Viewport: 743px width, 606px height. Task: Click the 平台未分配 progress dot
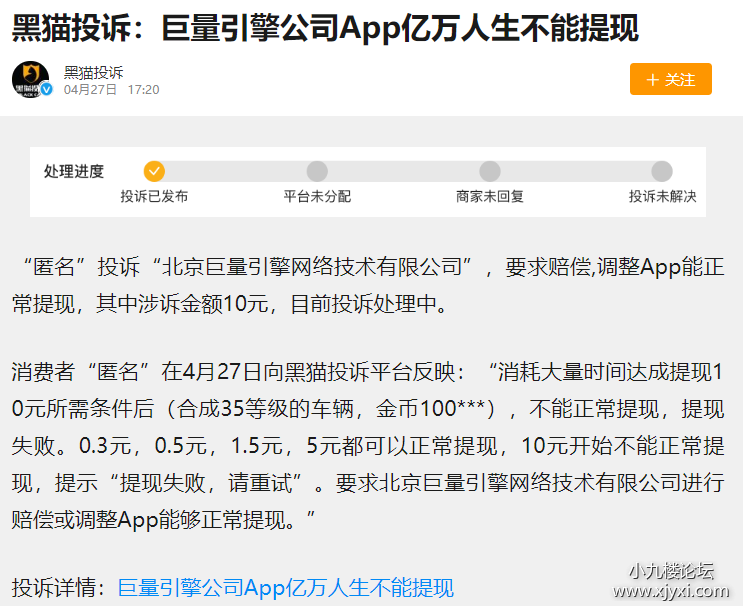[x=317, y=171]
